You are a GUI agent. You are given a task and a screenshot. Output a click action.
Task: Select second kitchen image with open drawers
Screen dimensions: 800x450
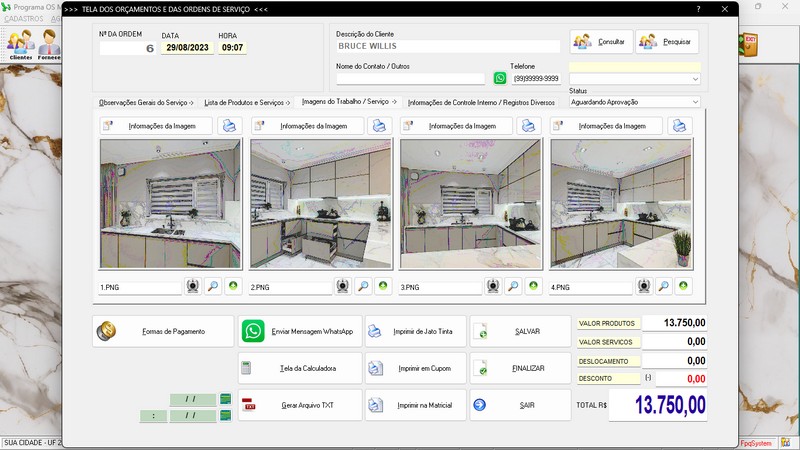(x=321, y=204)
